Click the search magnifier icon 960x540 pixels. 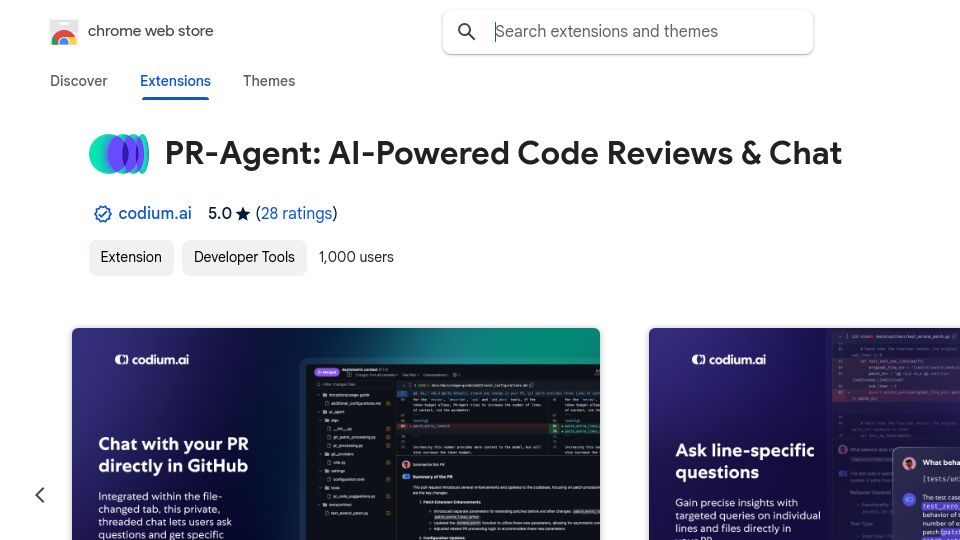(x=467, y=32)
